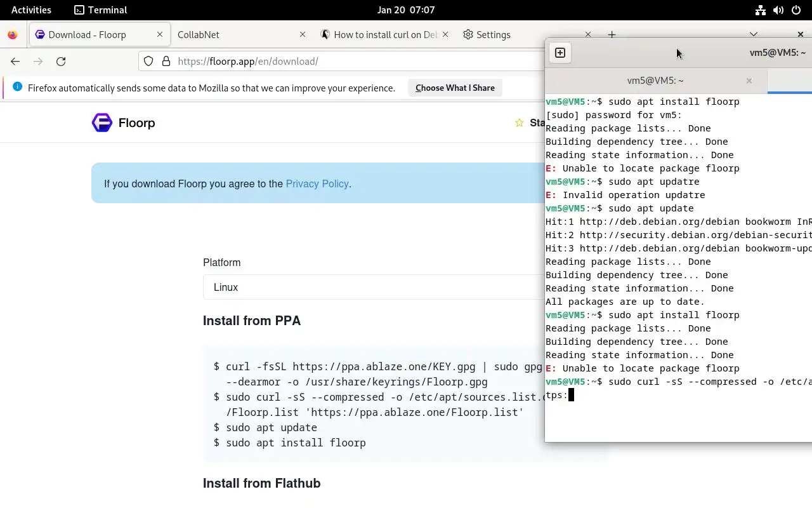Open the clock and calendar at Jan 20 07:07
The image size is (812, 508).
point(406,10)
